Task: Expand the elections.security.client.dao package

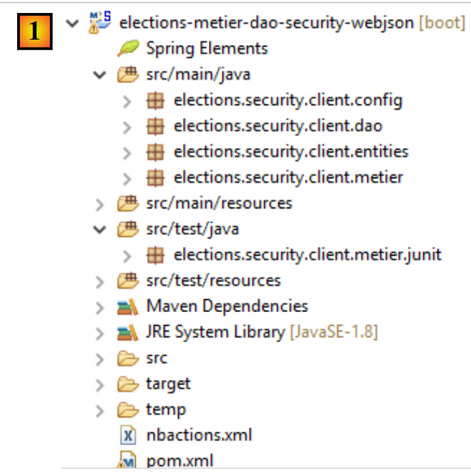Action: point(127,126)
